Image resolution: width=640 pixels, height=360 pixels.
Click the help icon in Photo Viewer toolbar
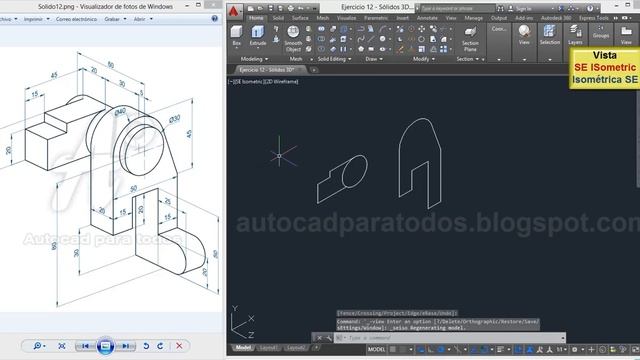(x=215, y=19)
